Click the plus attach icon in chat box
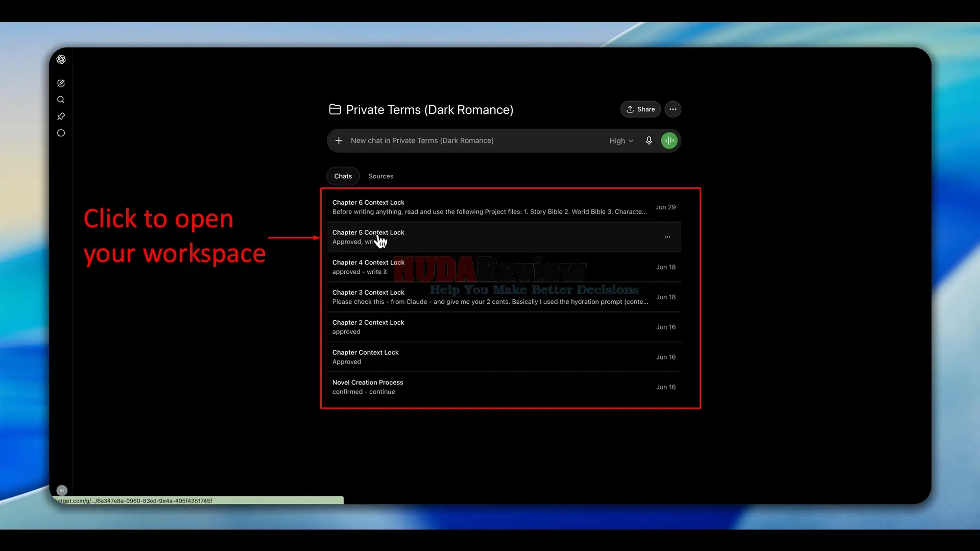 (x=339, y=140)
